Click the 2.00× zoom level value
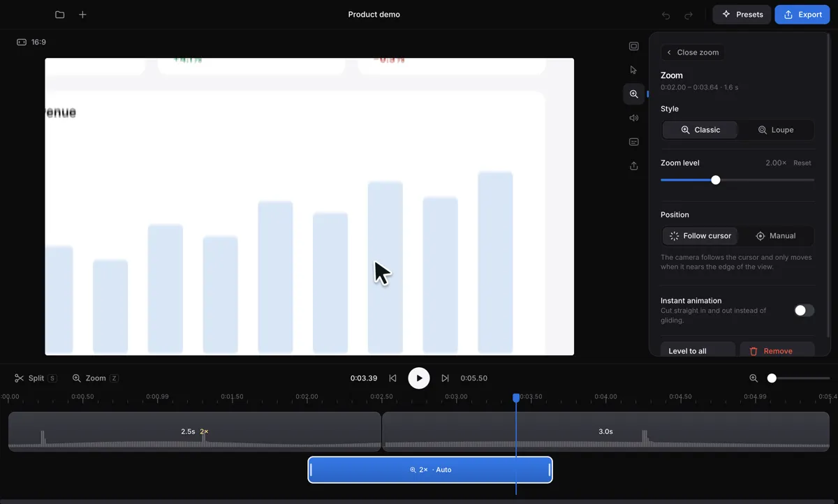Viewport: 838px width, 504px height. click(x=776, y=163)
